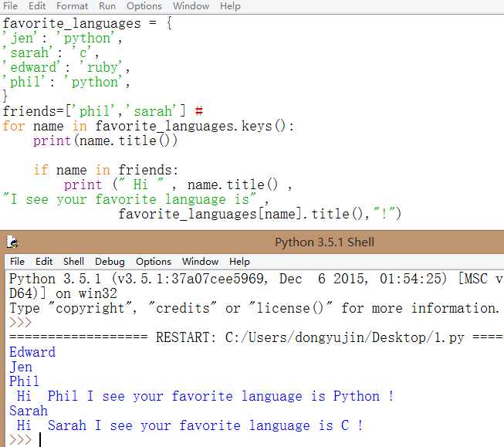Click the closing brace of the dictionary
Image resolution: width=504 pixels, height=447 pixels.
click(5, 97)
